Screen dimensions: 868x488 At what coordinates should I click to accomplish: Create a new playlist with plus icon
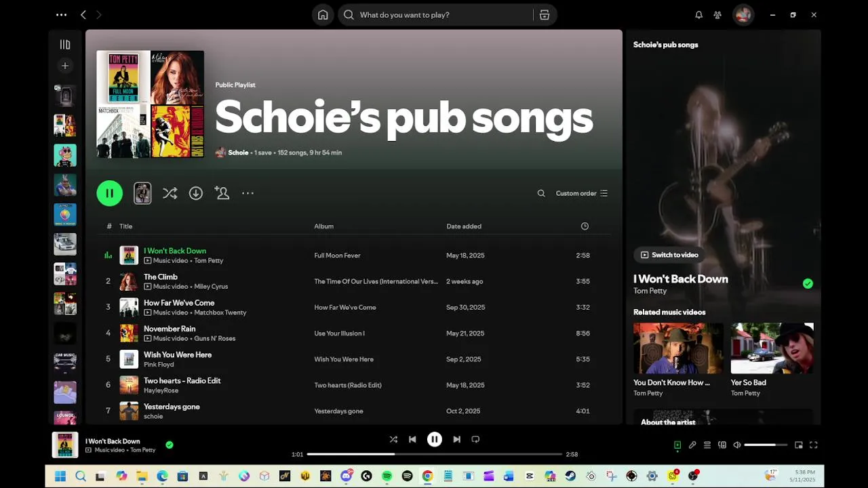(x=65, y=66)
